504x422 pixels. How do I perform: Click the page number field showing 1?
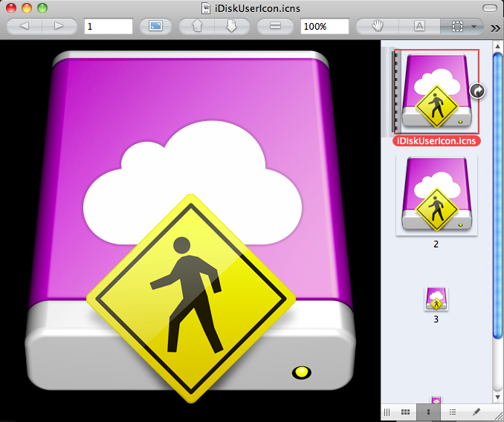click(x=109, y=26)
